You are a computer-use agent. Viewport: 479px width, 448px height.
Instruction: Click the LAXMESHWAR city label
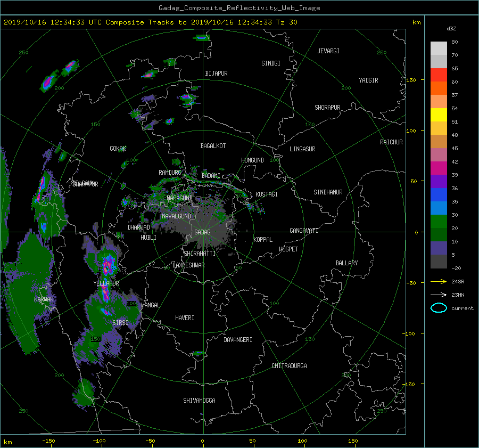click(188, 265)
